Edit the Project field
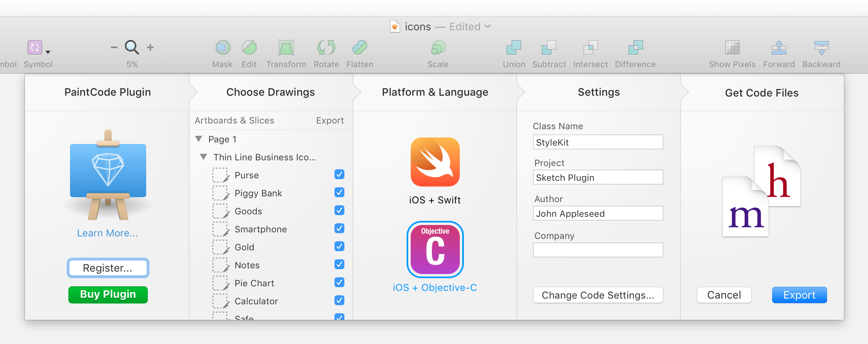Image resolution: width=868 pixels, height=344 pixels. pyautogui.click(x=598, y=177)
